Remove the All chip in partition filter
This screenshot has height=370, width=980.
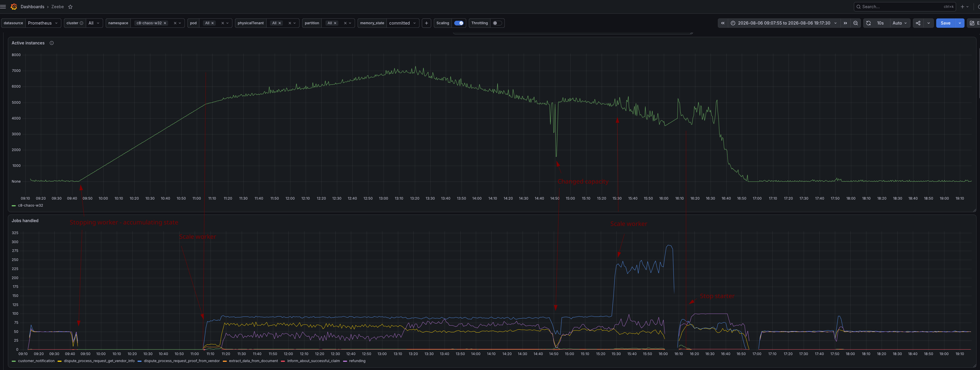pos(335,23)
